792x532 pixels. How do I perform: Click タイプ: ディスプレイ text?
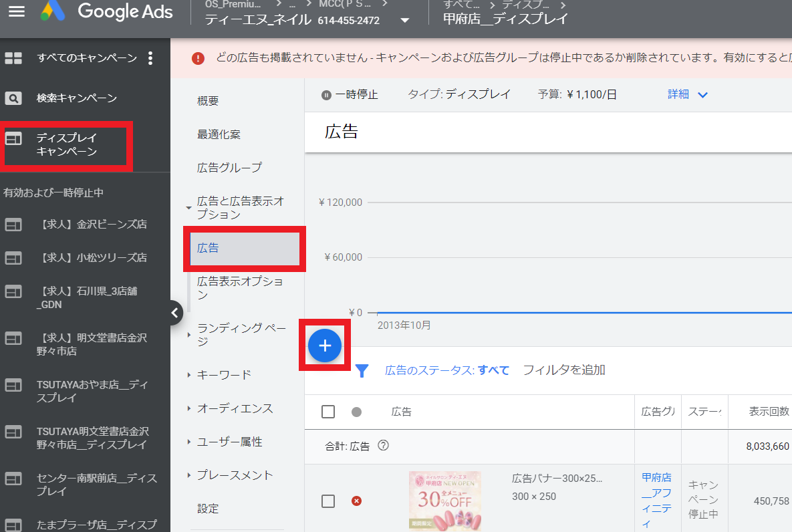459,94
